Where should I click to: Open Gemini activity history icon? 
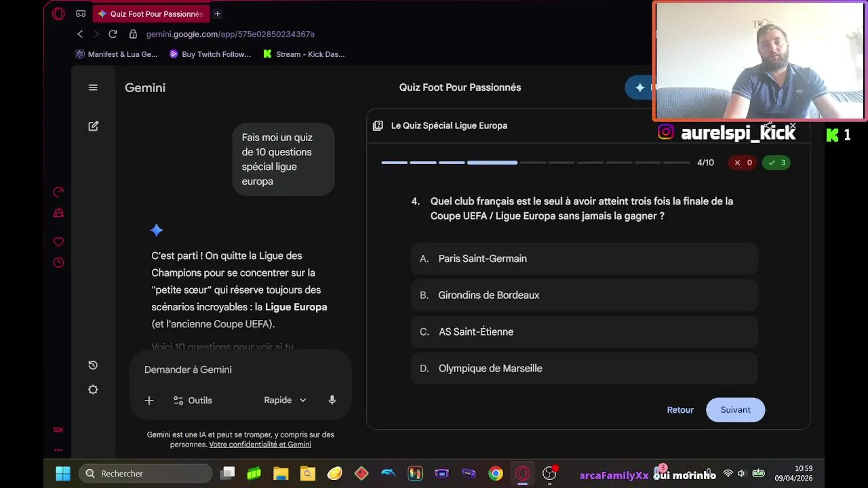pyautogui.click(x=93, y=365)
